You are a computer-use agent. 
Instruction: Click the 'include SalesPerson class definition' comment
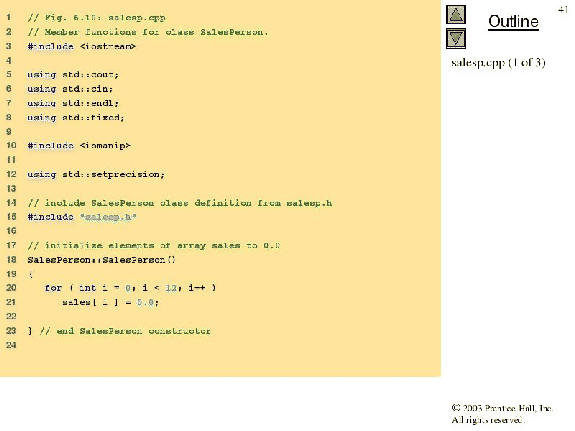pos(180,203)
